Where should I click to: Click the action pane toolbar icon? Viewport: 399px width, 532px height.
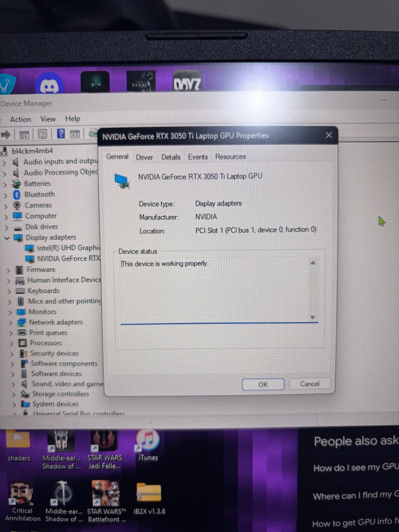point(75,134)
